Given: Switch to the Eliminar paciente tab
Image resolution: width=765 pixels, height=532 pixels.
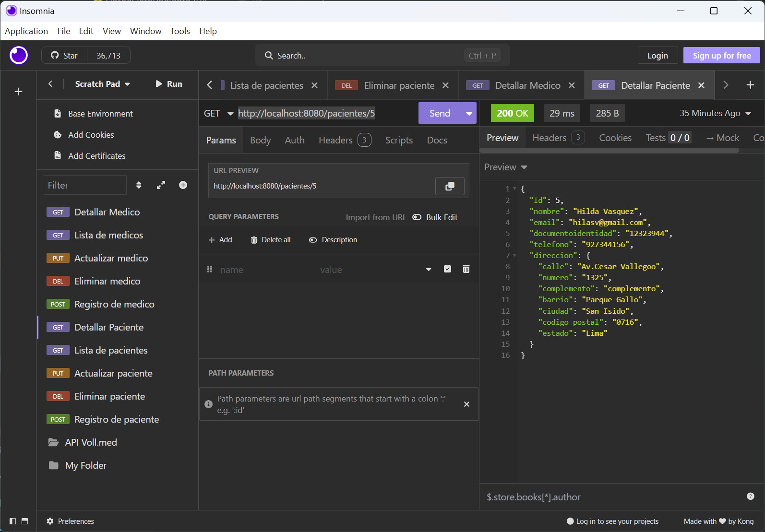Looking at the screenshot, I should (x=394, y=85).
